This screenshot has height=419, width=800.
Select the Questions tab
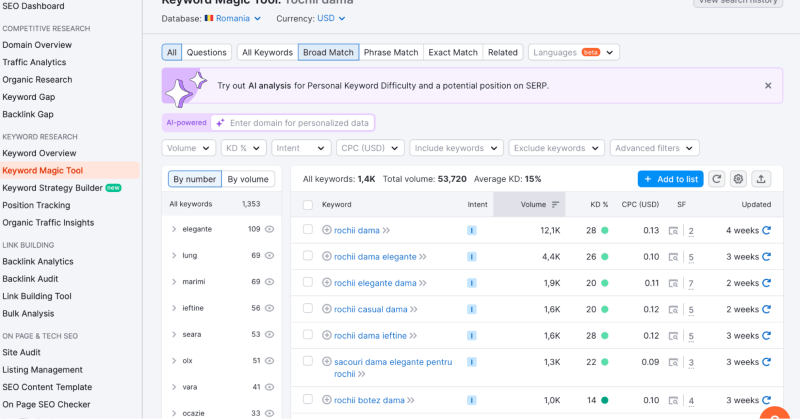point(207,52)
